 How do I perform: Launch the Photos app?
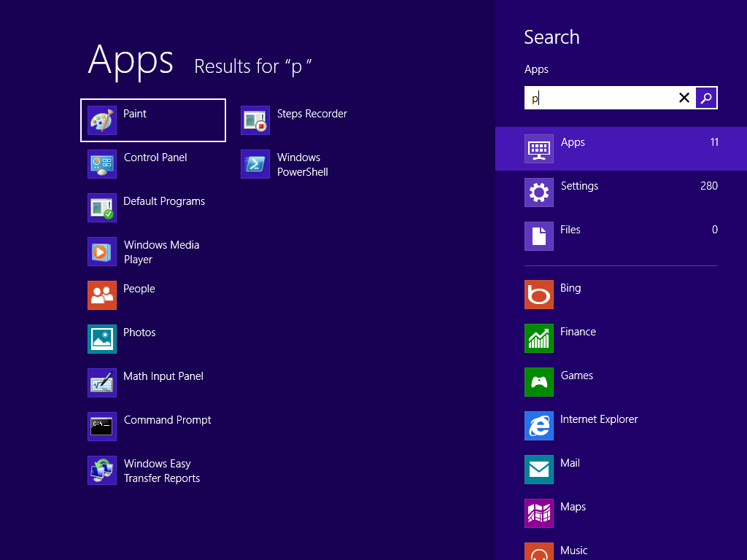(x=102, y=339)
